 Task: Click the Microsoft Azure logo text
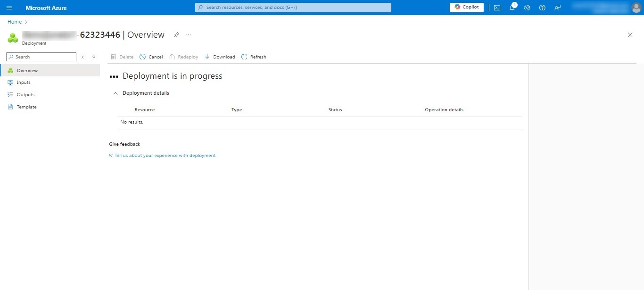pos(46,8)
